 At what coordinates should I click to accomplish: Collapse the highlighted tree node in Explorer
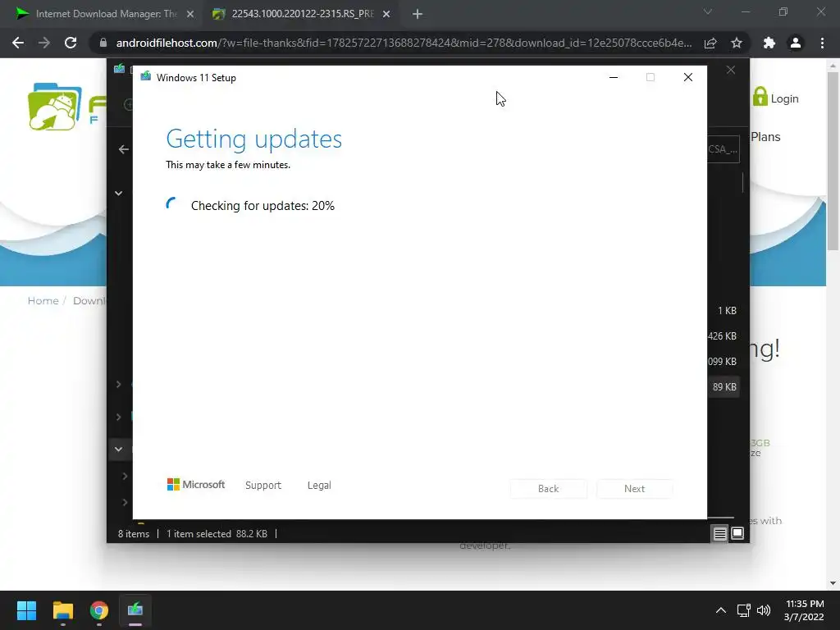coord(118,449)
